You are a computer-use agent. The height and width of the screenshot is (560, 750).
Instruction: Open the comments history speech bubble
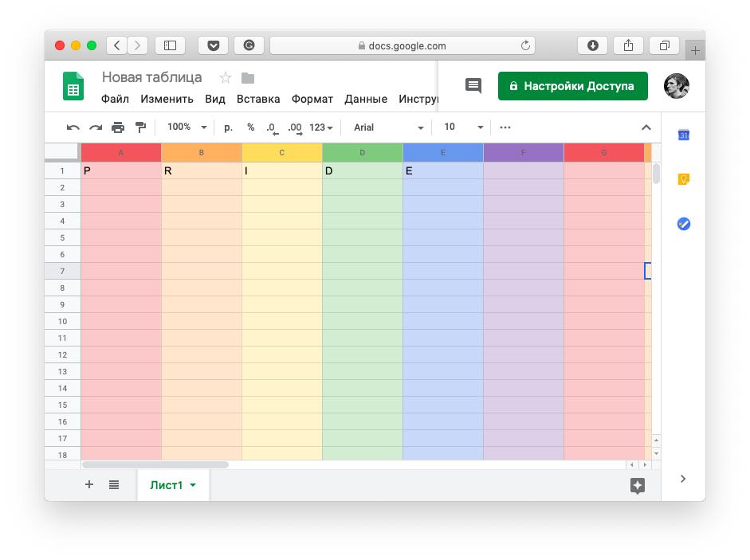coord(473,86)
